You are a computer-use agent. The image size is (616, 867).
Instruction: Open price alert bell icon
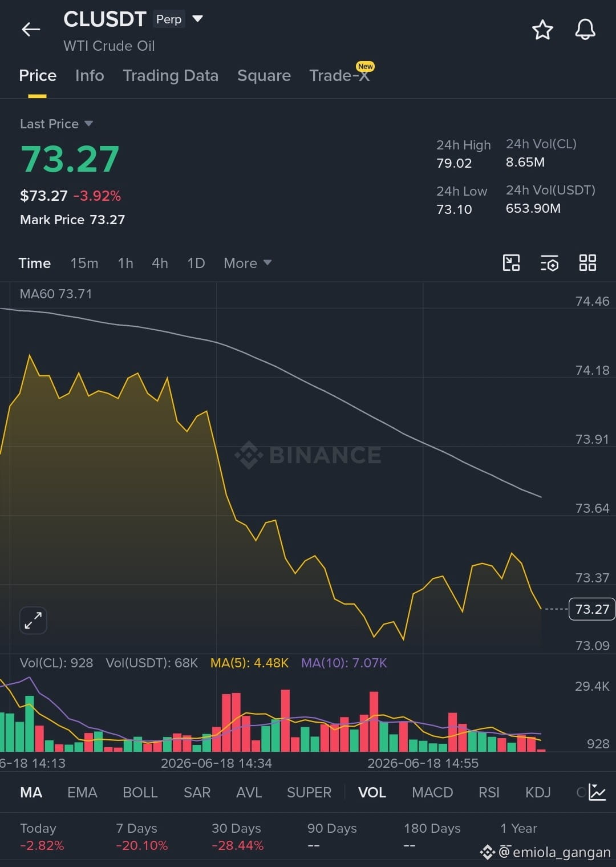point(585,30)
